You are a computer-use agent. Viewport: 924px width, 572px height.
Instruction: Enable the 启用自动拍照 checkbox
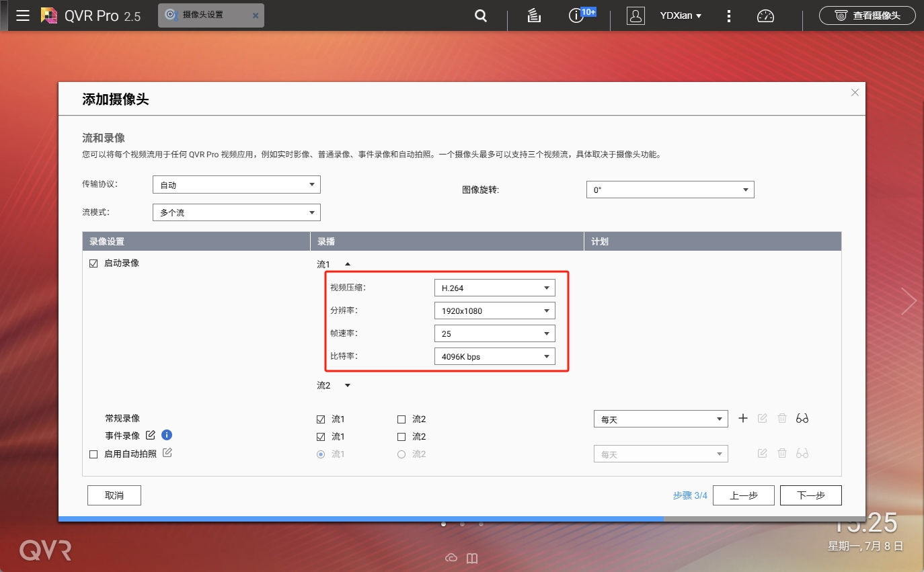tap(93, 454)
